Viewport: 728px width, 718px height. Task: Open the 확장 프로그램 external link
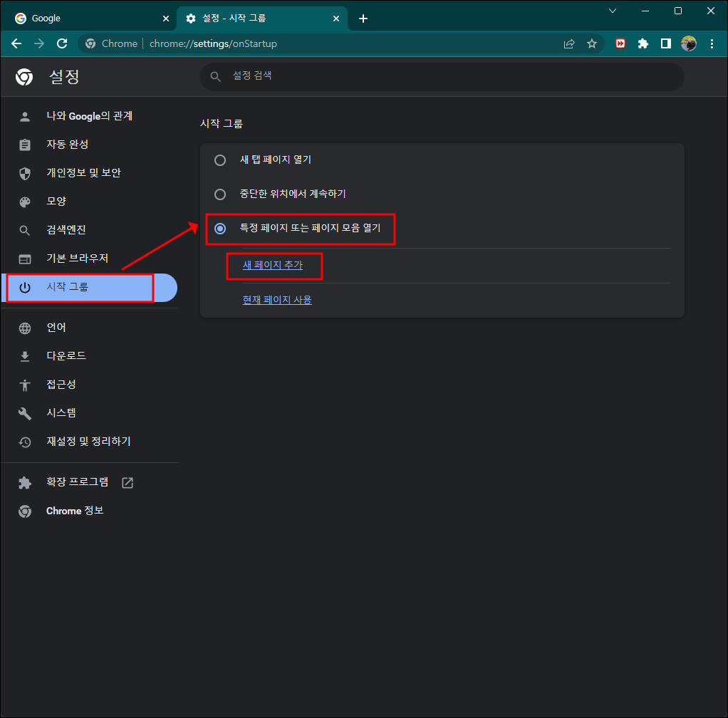click(127, 482)
